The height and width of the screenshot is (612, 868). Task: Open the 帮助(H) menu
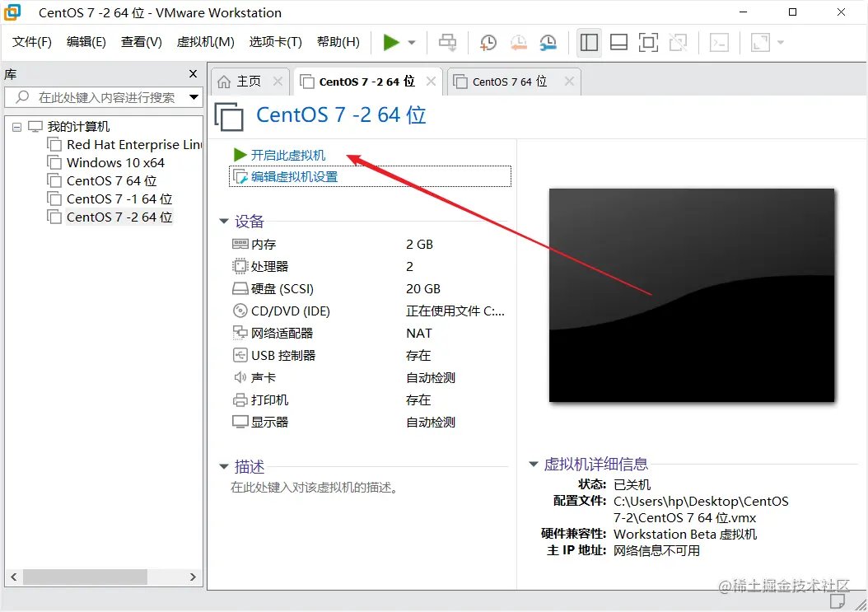338,42
